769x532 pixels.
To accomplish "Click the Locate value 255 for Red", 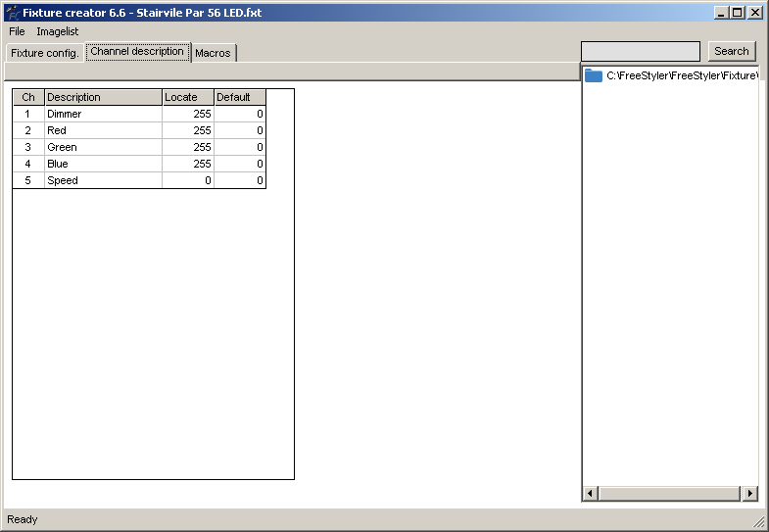I will pyautogui.click(x=188, y=130).
